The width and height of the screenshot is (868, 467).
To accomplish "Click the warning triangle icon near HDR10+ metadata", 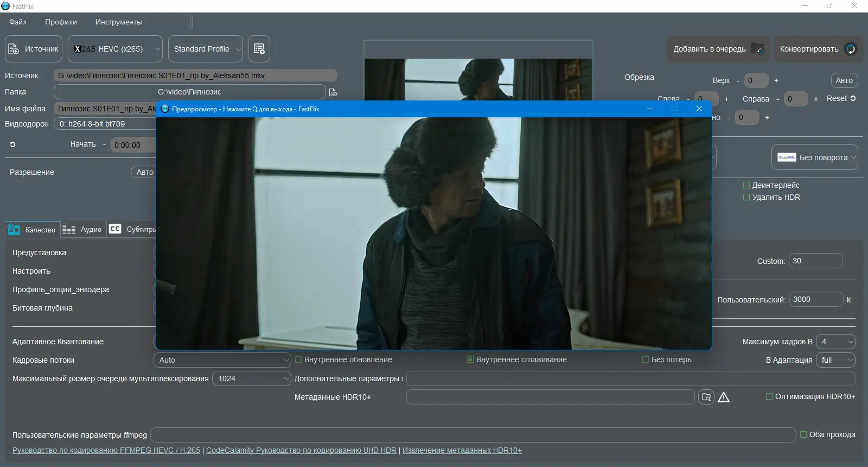I will pyautogui.click(x=724, y=397).
